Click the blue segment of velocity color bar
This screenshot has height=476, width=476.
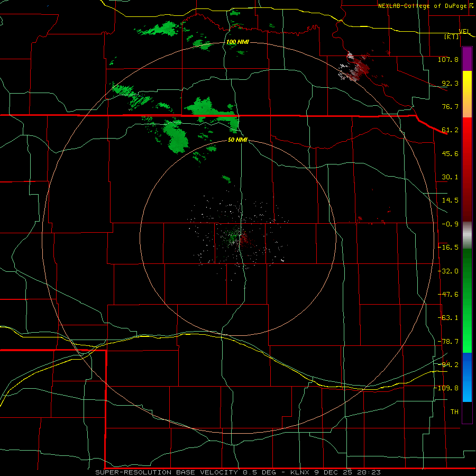467,377
